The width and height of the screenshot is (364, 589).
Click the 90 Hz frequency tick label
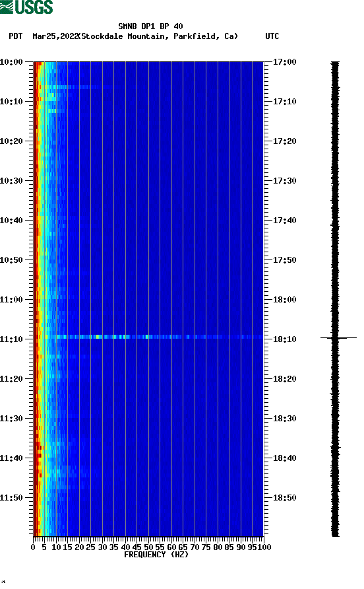pyautogui.click(x=241, y=547)
